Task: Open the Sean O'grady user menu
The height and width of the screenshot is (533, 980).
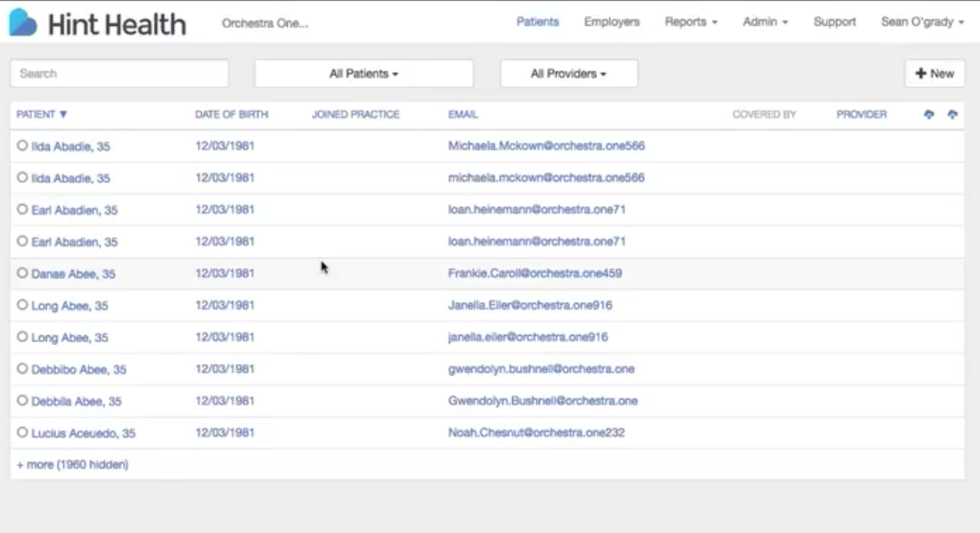Action: click(922, 22)
